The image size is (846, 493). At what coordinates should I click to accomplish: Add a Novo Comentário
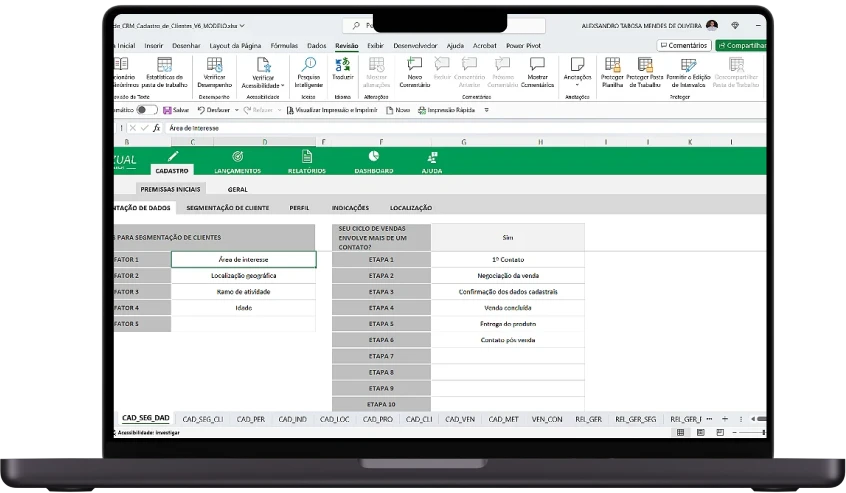tap(414, 72)
